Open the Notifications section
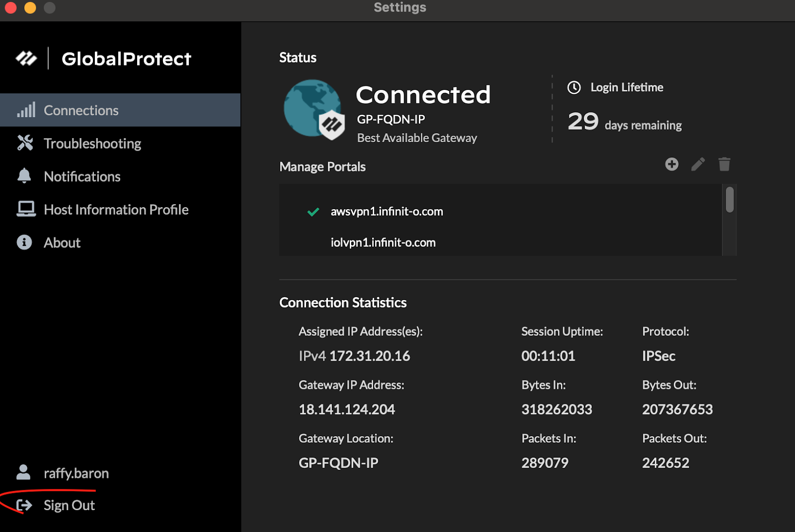The width and height of the screenshot is (795, 532). tap(120, 176)
